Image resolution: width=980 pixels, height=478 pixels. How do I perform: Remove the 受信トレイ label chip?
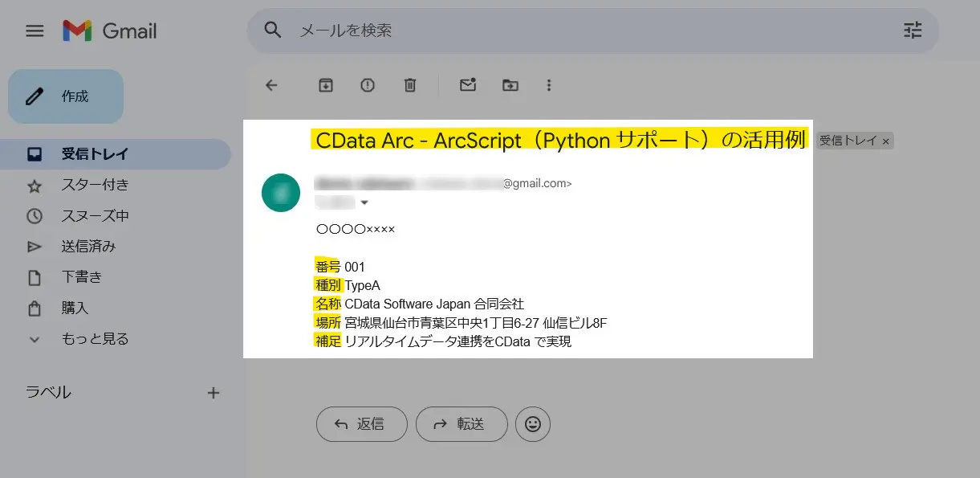pyautogui.click(x=886, y=141)
